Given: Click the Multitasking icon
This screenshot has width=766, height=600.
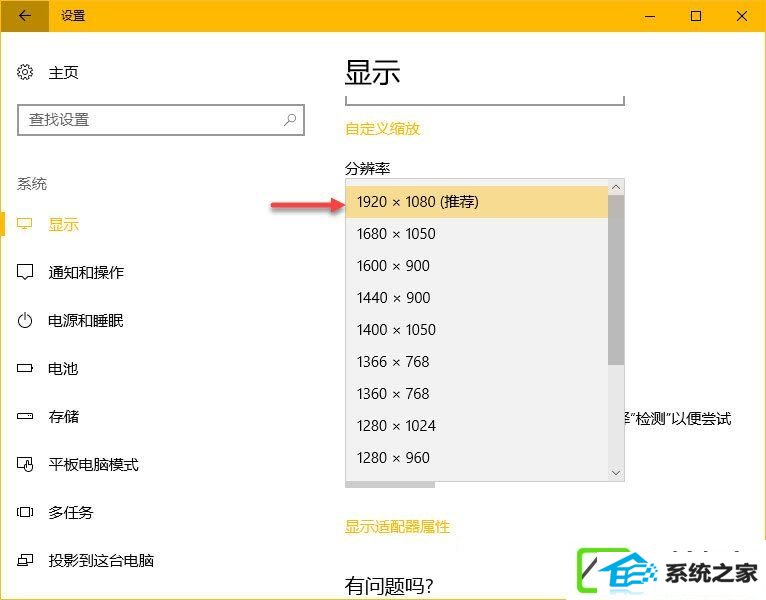Looking at the screenshot, I should point(25,512).
